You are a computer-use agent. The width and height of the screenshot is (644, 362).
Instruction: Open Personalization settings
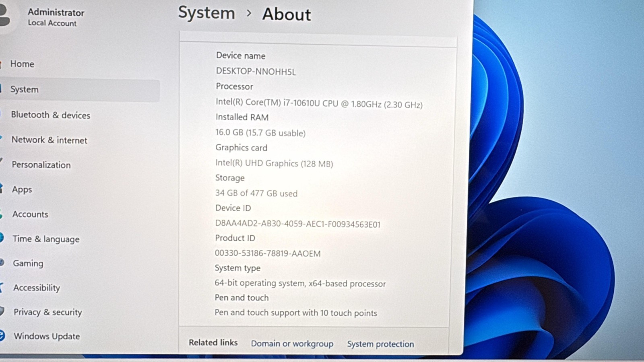point(41,165)
